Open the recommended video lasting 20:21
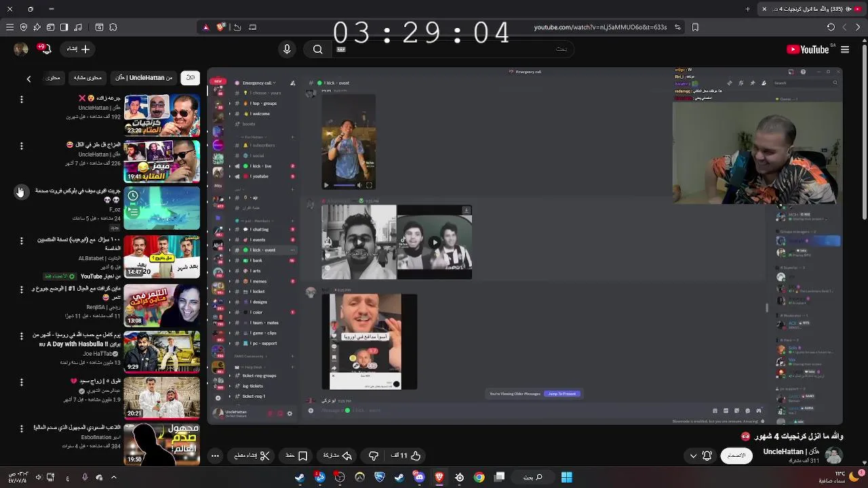Image resolution: width=868 pixels, height=488 pixels. [x=162, y=397]
